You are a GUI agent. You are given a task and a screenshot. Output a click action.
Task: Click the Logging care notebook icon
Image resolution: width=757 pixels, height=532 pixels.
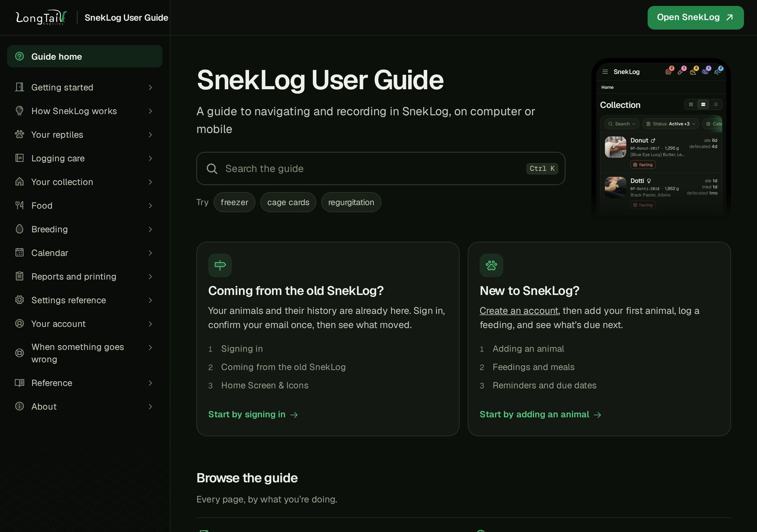(19, 158)
